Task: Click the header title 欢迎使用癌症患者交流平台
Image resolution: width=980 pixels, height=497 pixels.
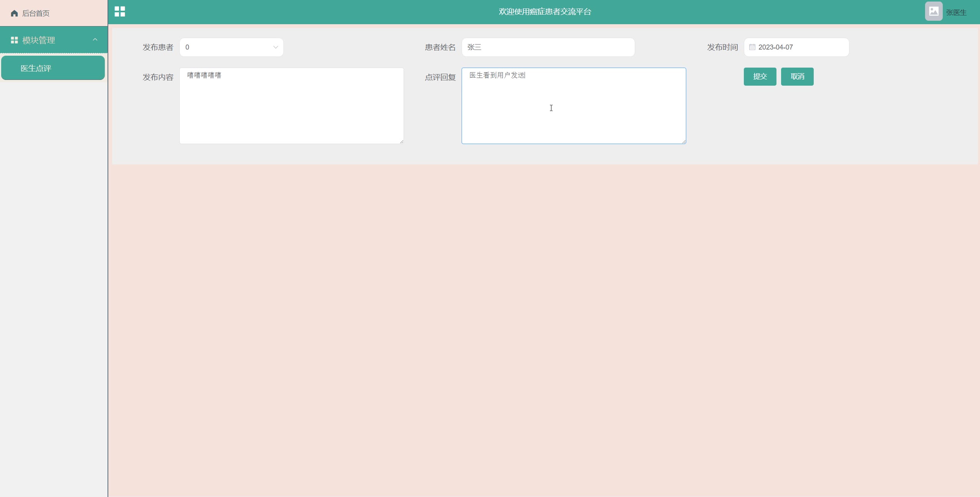Action: coord(545,12)
